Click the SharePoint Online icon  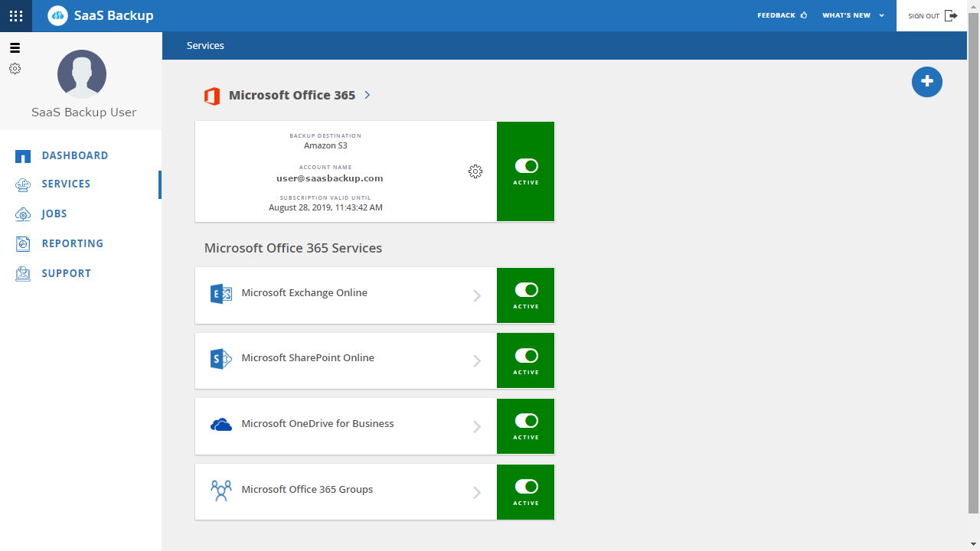[x=221, y=359]
